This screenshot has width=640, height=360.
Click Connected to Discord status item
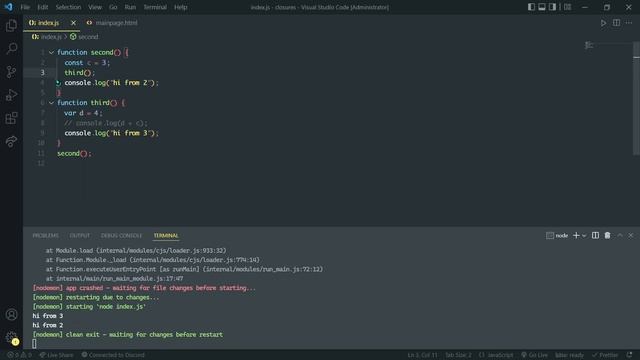[113, 355]
